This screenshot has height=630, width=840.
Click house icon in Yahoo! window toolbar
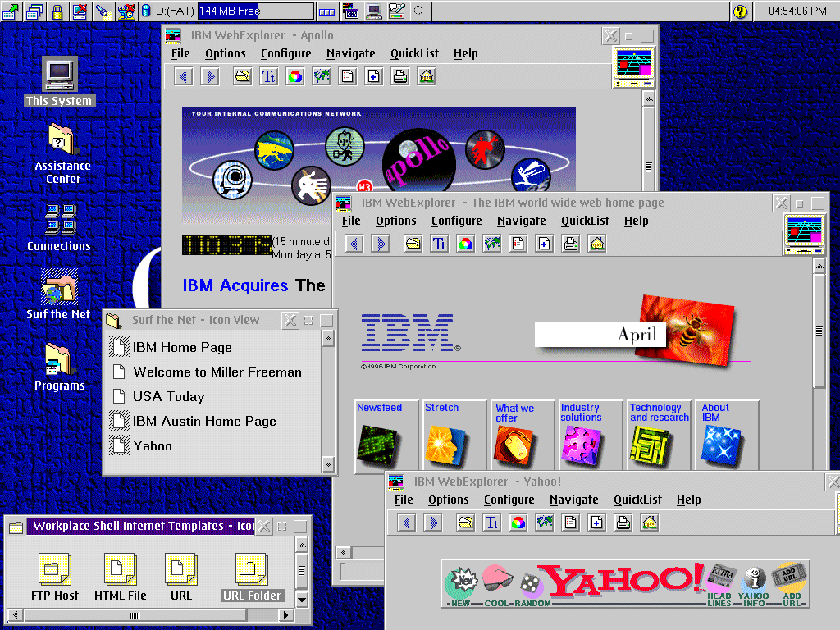click(650, 523)
